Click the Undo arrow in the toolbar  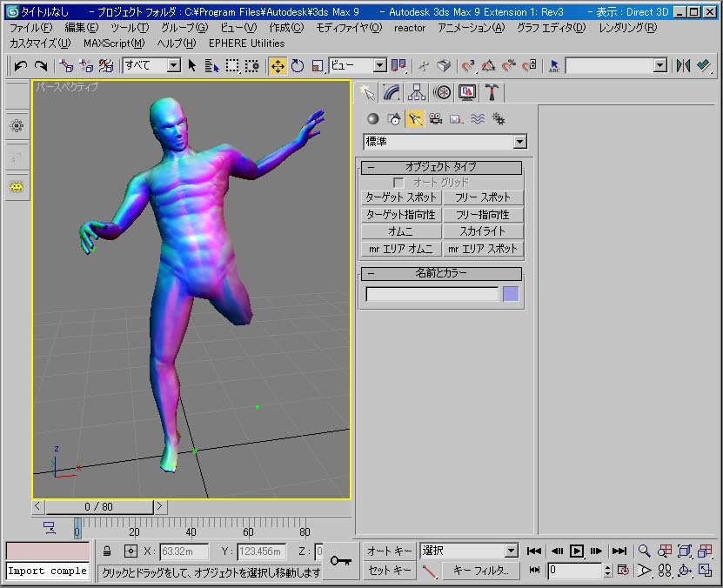[x=20, y=66]
